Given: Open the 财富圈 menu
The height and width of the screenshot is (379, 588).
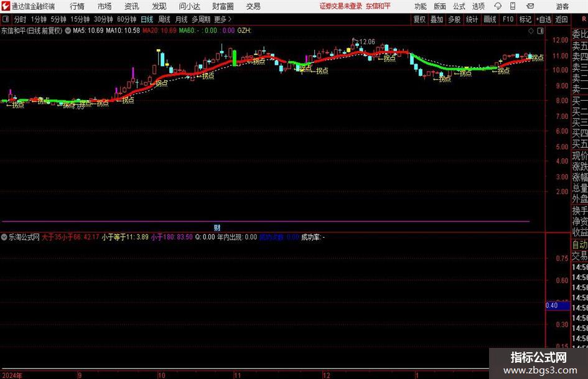Looking at the screenshot, I should pyautogui.click(x=223, y=6).
